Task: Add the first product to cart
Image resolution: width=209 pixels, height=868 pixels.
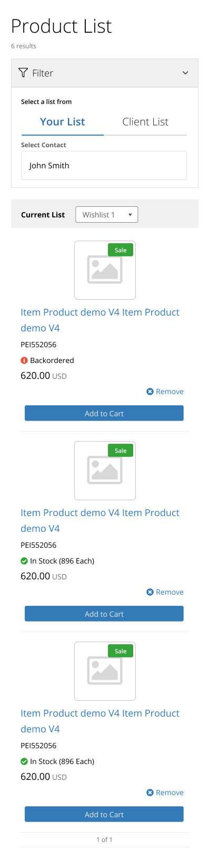Action: click(x=104, y=413)
